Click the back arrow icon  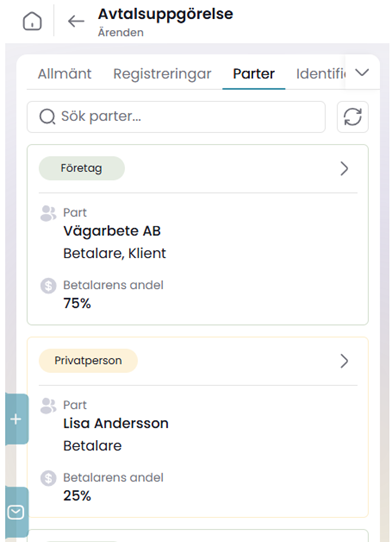[x=76, y=21]
